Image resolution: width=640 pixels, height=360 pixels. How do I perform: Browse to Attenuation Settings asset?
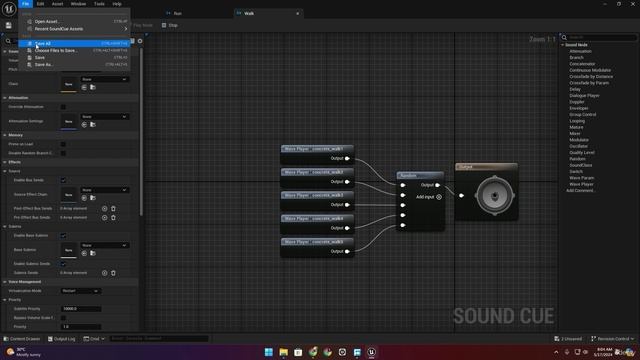[x=93, y=124]
